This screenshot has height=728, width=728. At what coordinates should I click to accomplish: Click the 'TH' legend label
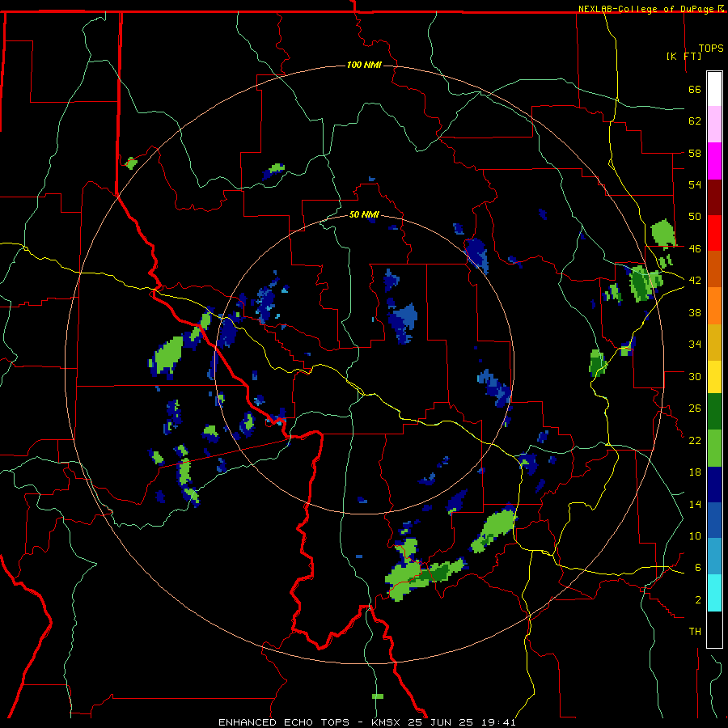(x=695, y=632)
